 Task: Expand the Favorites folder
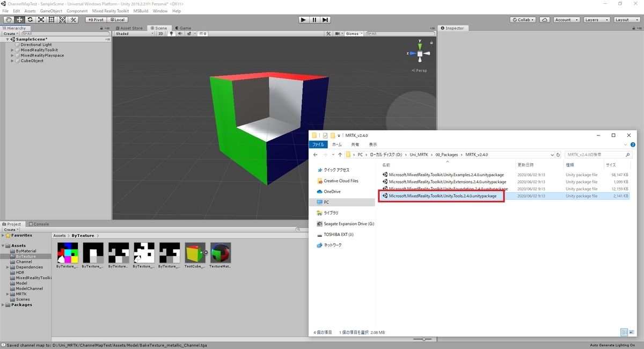point(3,235)
